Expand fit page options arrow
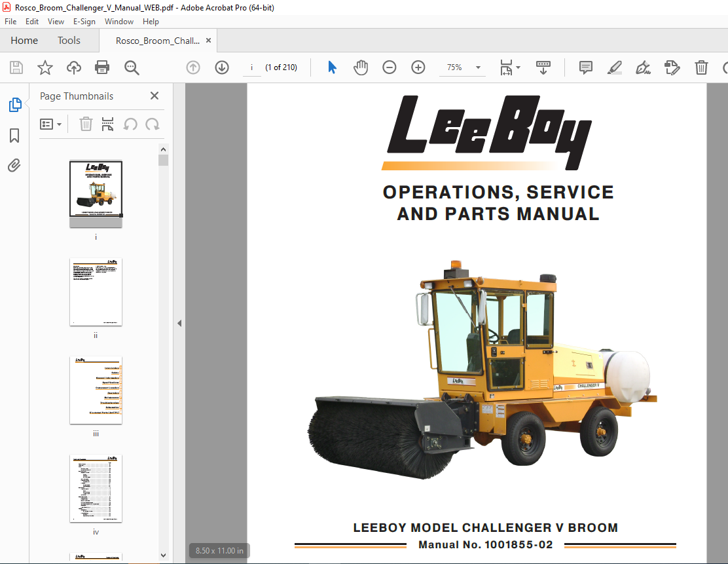Screen dimensions: 728x564 click(x=518, y=67)
